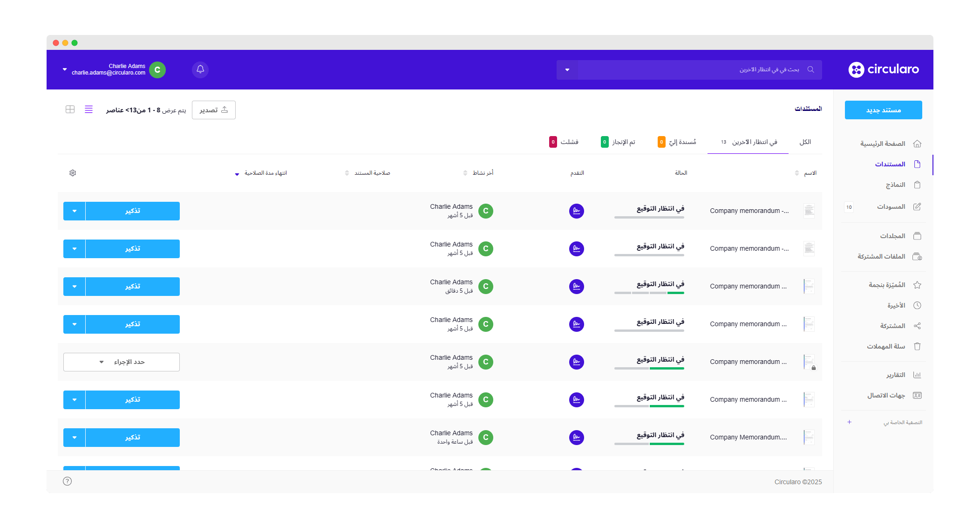The image size is (980, 528).
Task: Open the 'حدد الإجراء' action dropdown
Action: click(122, 362)
